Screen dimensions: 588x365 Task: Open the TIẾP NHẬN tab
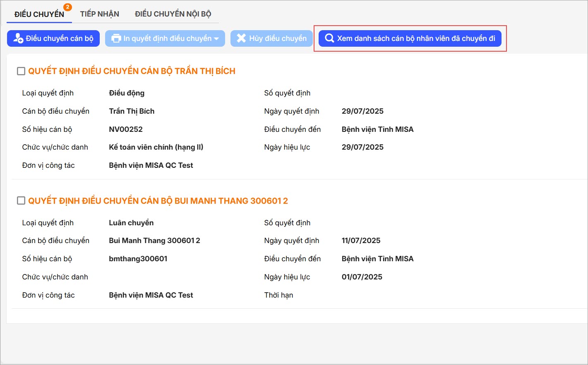[x=100, y=14]
